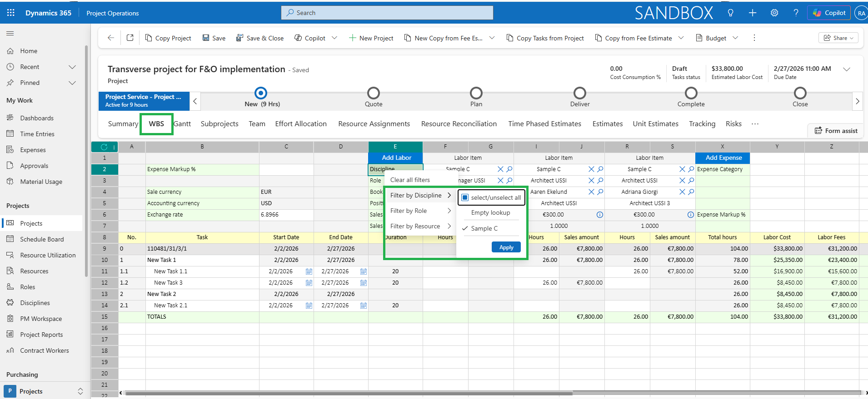
Task: Select the Empty lookup filter option
Action: click(x=490, y=212)
